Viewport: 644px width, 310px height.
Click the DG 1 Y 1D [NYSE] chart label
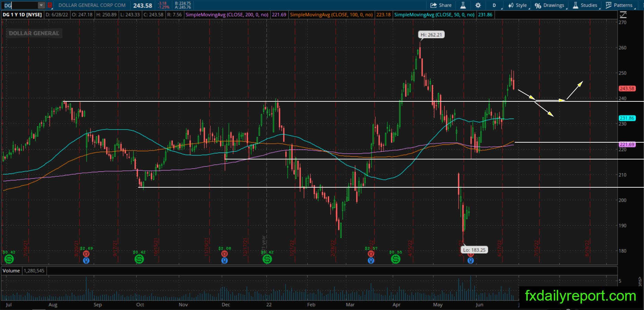click(22, 15)
